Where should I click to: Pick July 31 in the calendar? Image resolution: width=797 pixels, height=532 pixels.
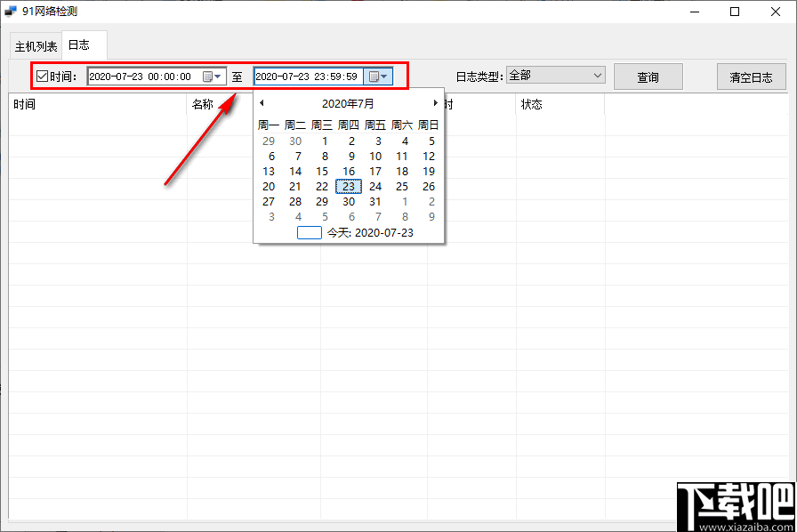[x=375, y=201]
